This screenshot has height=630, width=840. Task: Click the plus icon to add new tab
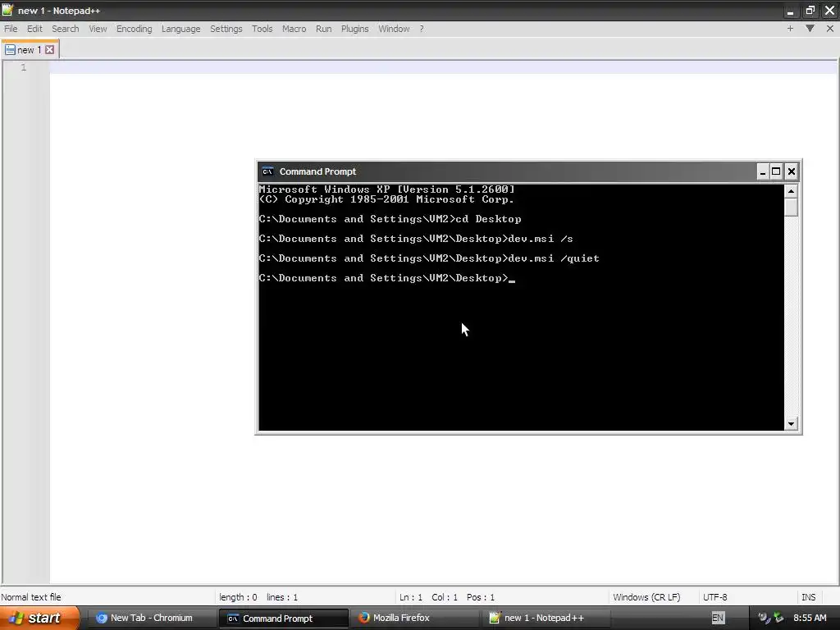point(790,29)
